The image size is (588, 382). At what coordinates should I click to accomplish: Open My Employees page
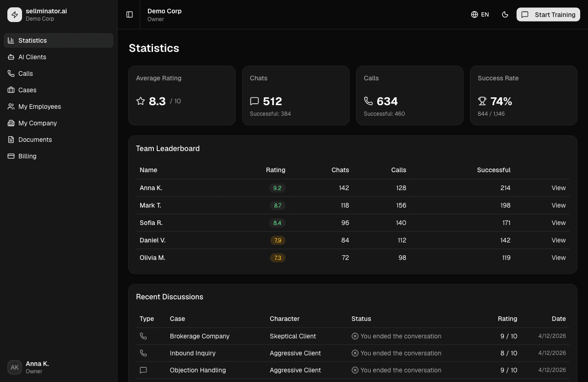[x=58, y=107]
